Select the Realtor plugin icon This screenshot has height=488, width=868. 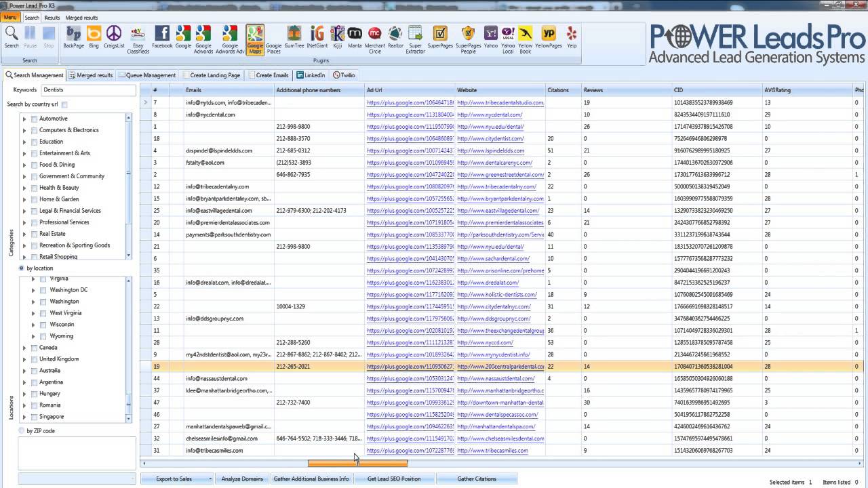pos(395,37)
